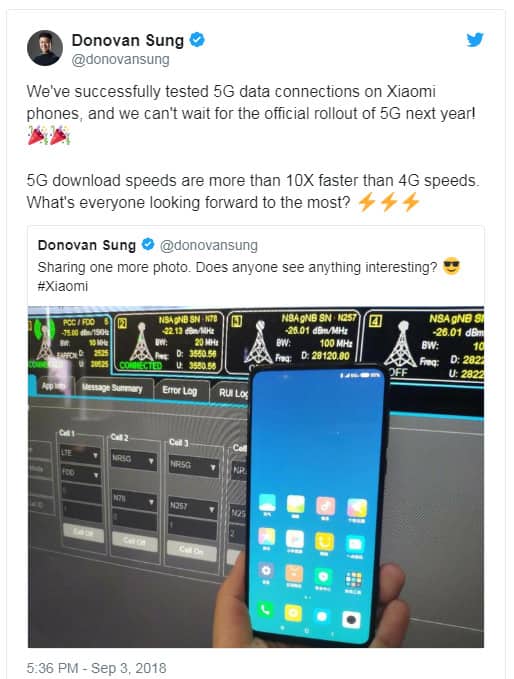Tap the camera app icon on phone

click(x=351, y=620)
